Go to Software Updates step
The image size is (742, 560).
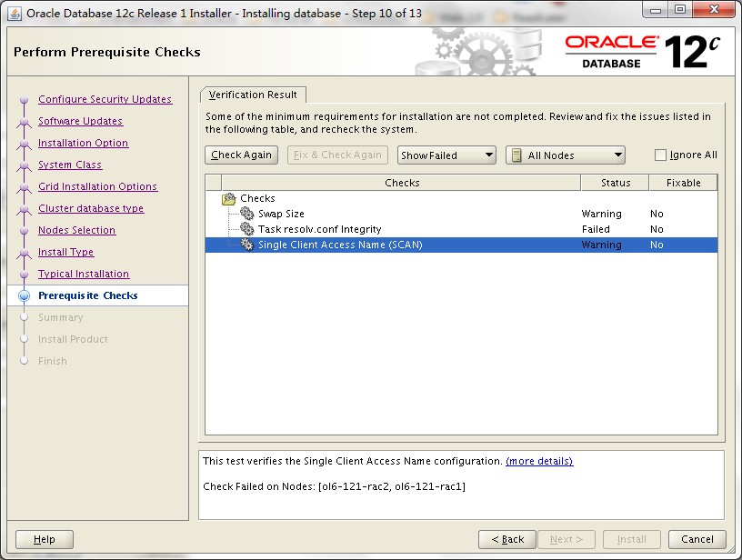click(80, 121)
